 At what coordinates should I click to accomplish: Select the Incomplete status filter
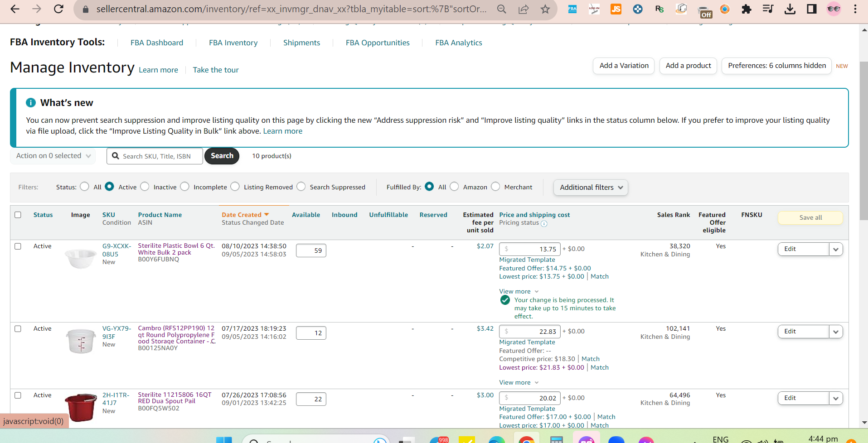(184, 187)
